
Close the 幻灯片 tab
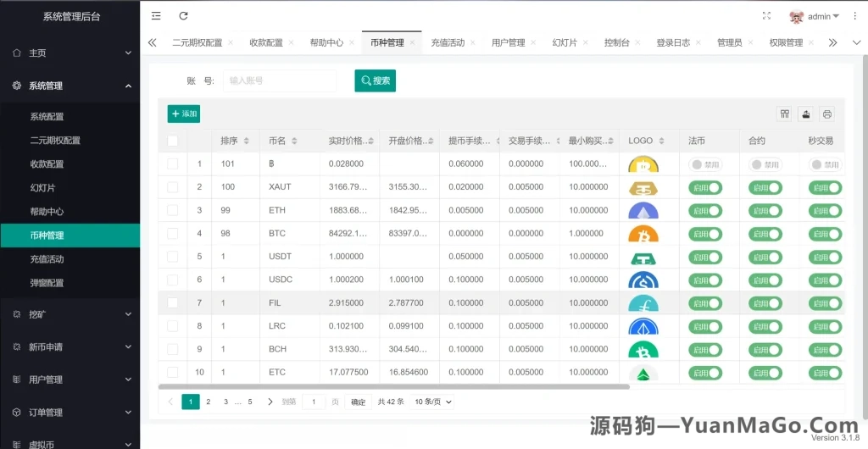point(585,42)
